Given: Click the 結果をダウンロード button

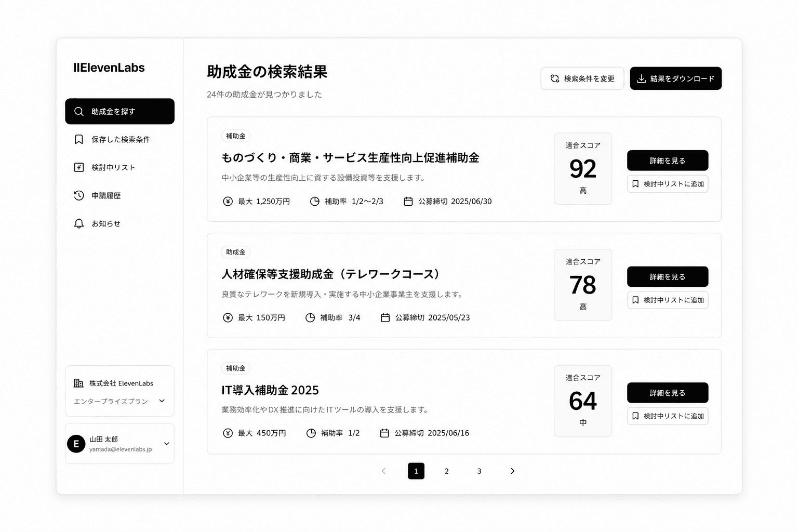Looking at the screenshot, I should (x=676, y=78).
